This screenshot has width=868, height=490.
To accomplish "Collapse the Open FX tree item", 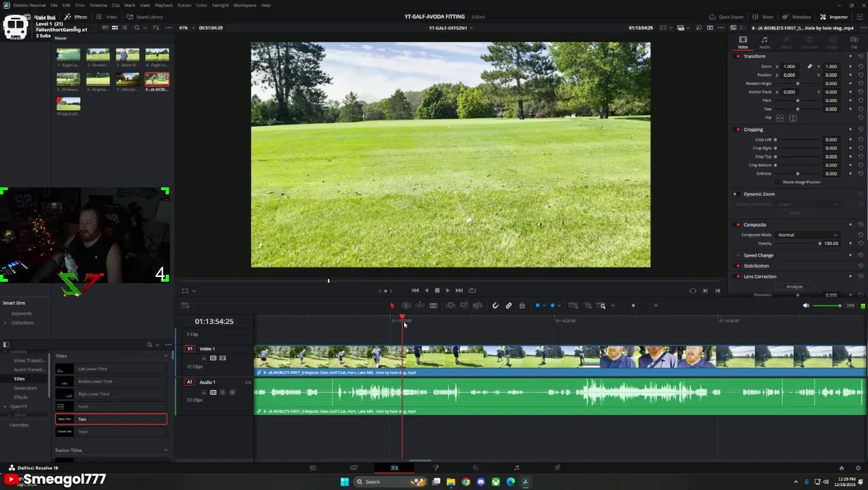I will 5,406.
